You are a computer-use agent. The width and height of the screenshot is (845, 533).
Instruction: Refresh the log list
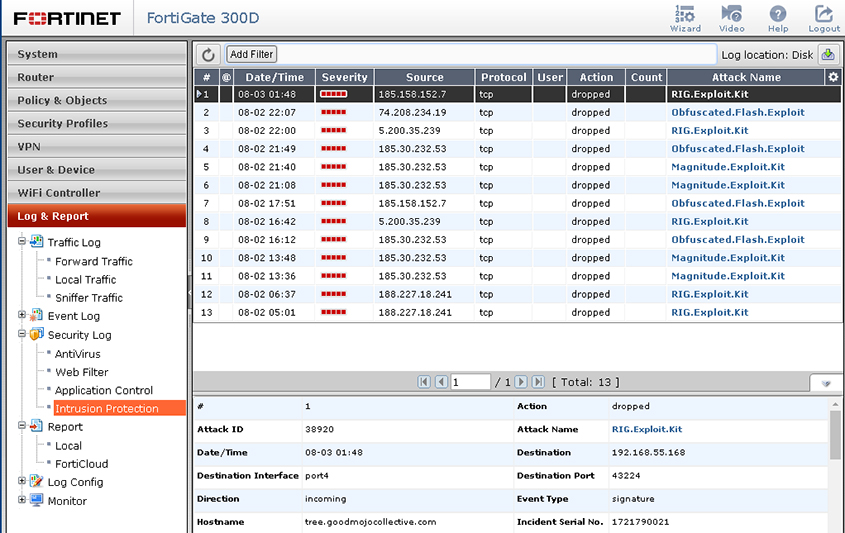pyautogui.click(x=208, y=54)
